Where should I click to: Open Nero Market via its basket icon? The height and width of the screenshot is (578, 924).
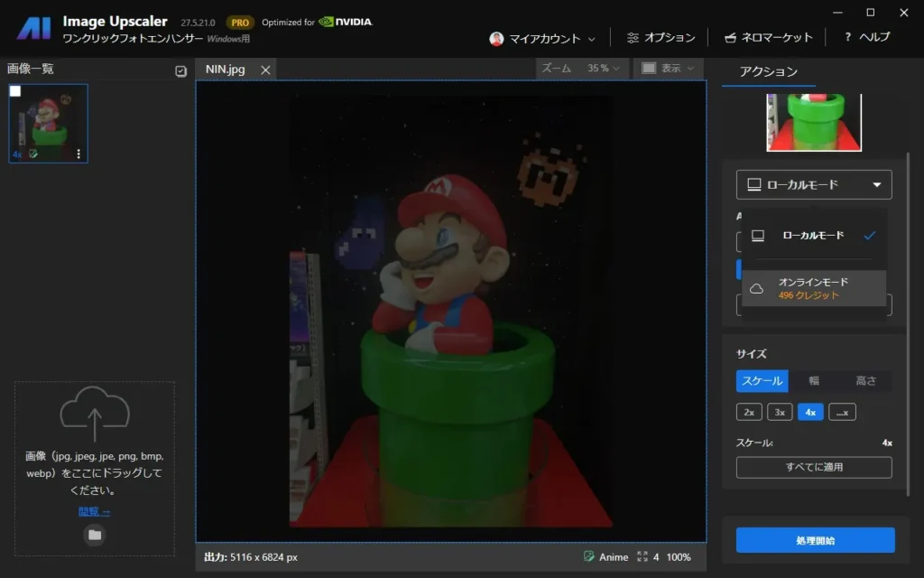point(731,38)
